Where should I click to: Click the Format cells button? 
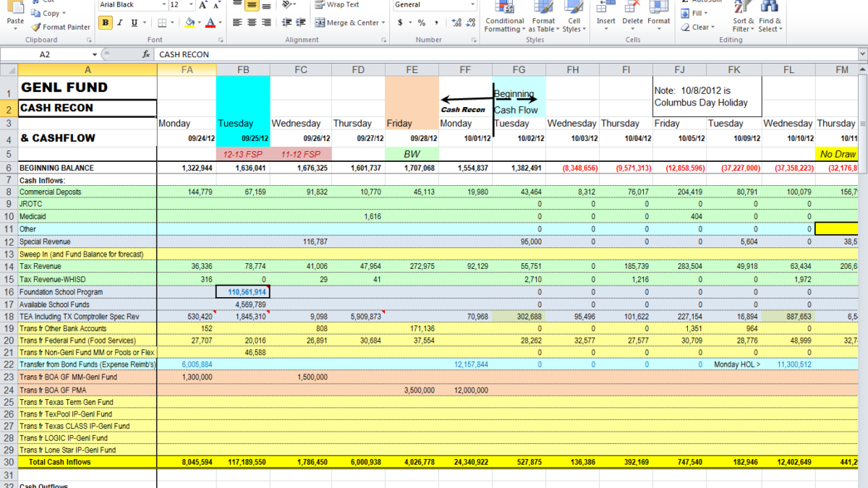tap(659, 16)
